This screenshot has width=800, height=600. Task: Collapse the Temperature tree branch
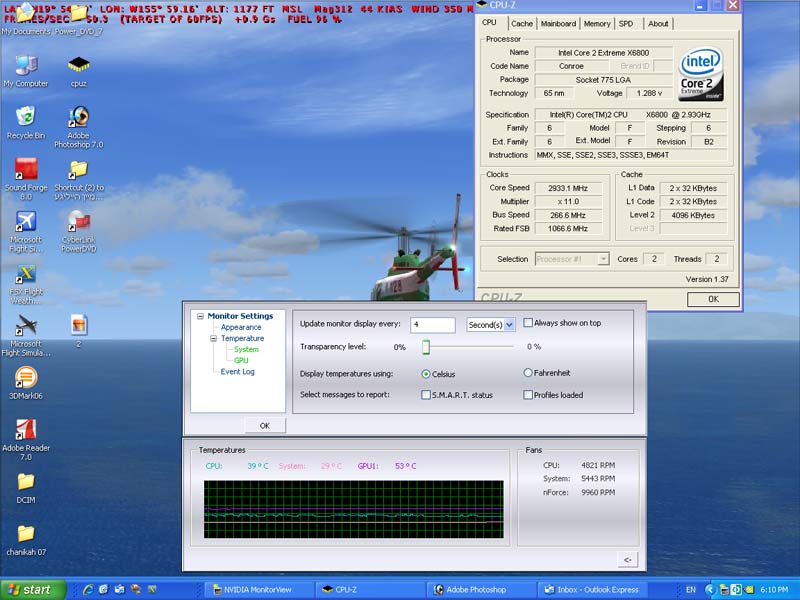point(213,339)
